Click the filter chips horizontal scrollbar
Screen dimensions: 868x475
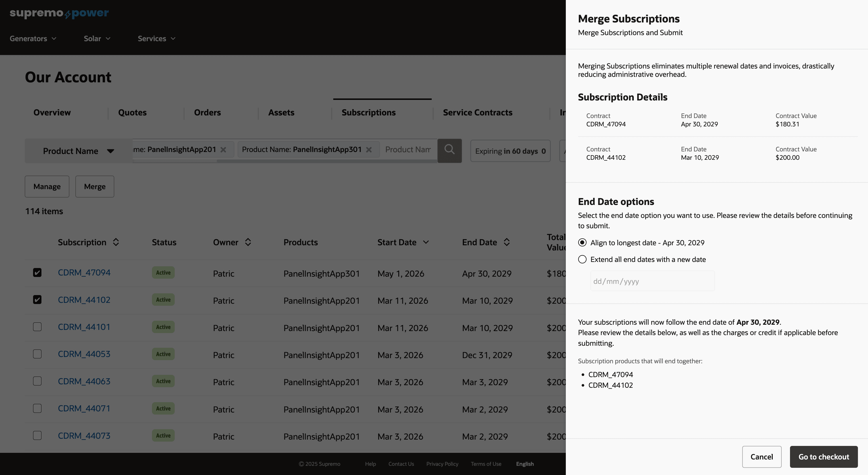pos(327,161)
